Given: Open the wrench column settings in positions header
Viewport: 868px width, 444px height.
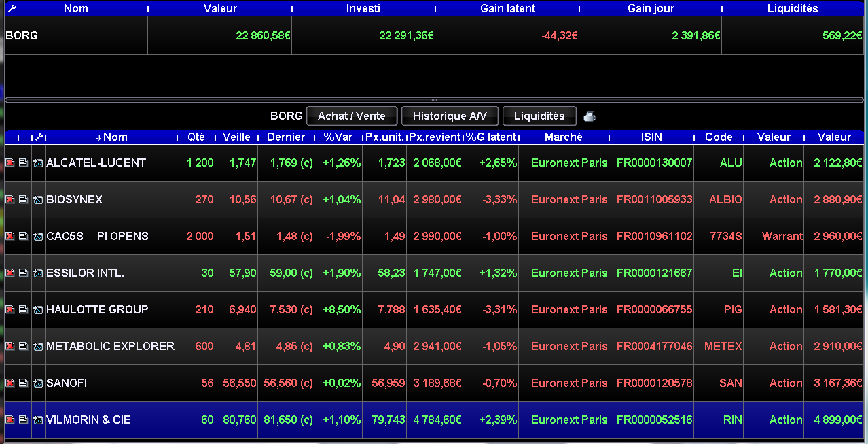Looking at the screenshot, I should pyautogui.click(x=38, y=137).
